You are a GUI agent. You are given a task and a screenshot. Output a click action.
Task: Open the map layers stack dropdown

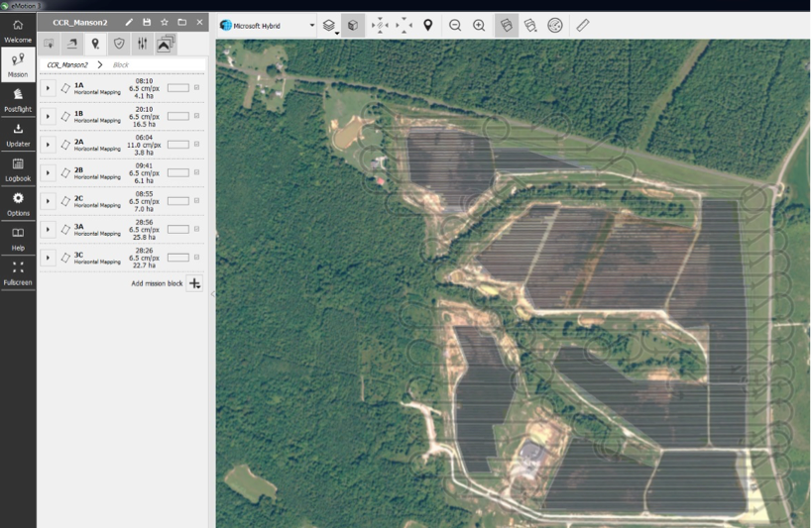click(x=330, y=26)
